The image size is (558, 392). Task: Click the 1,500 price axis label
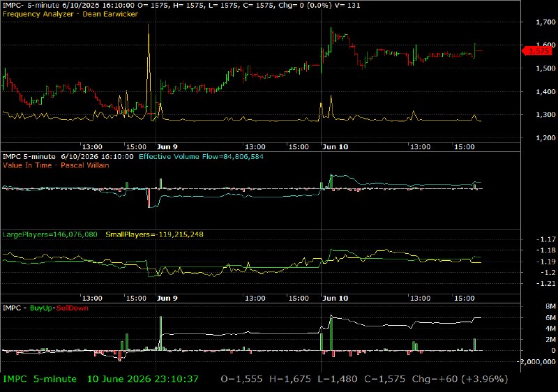(545, 68)
